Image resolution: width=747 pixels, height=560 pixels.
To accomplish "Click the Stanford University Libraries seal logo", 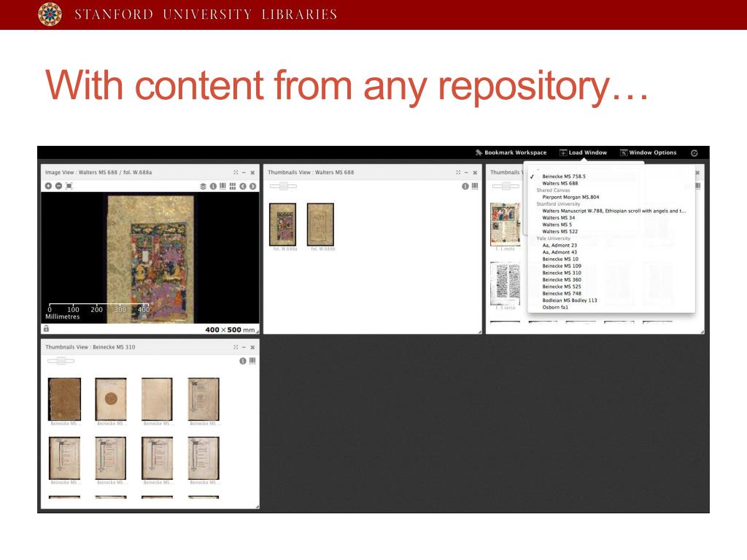I will 50,14.
